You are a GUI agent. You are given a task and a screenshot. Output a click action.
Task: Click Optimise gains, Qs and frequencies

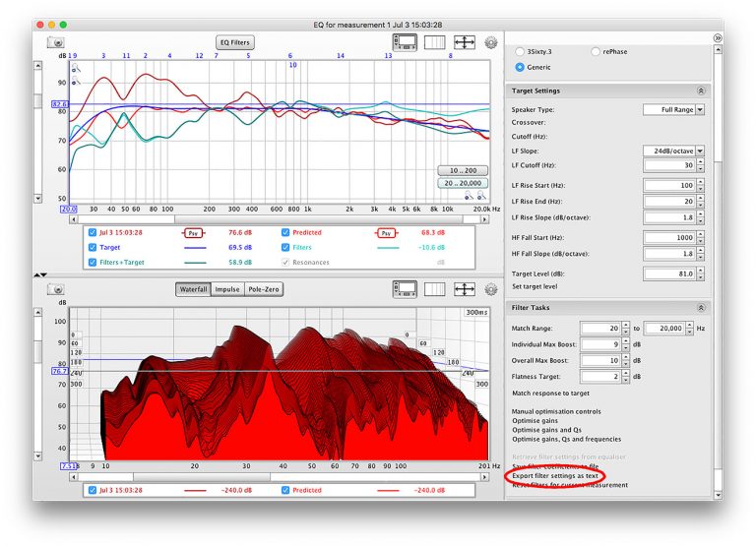(567, 439)
